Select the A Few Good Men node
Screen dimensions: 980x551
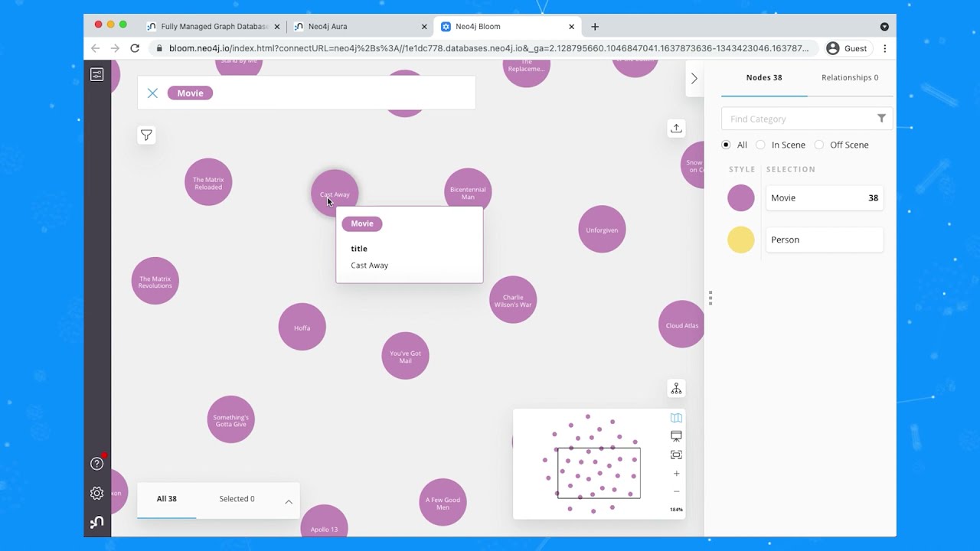pyautogui.click(x=443, y=502)
